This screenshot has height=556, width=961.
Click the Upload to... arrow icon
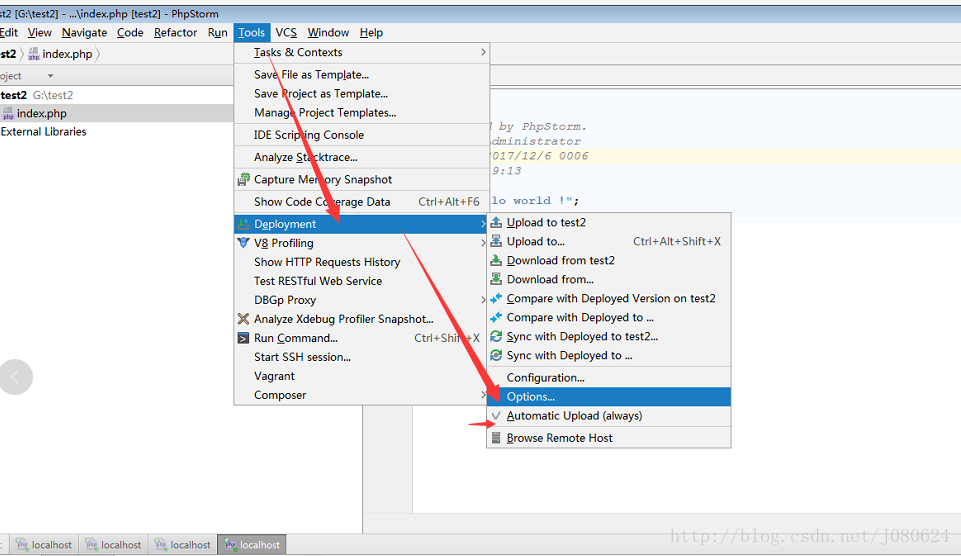coord(496,241)
